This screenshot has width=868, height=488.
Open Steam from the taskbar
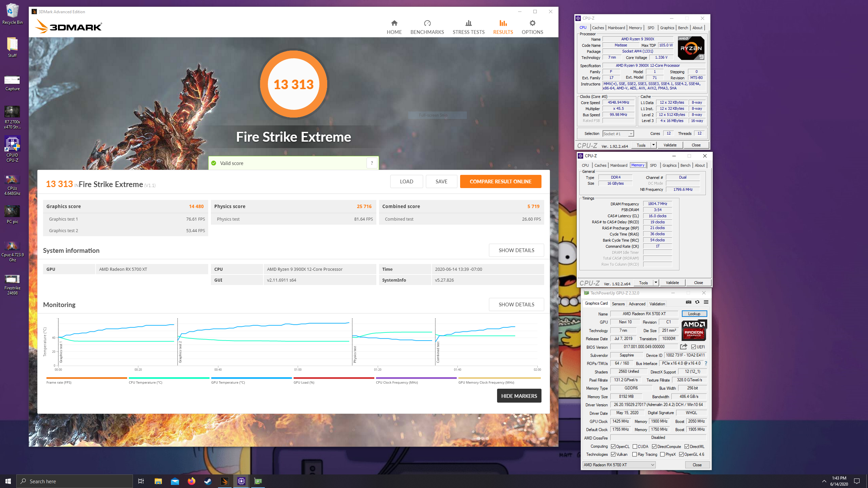(x=208, y=481)
